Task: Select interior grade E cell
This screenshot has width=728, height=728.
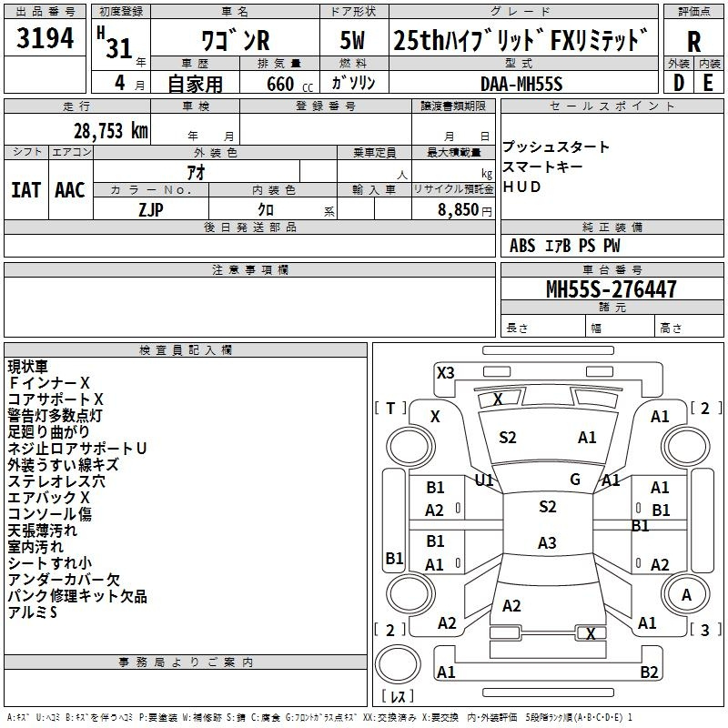Action: [708, 82]
